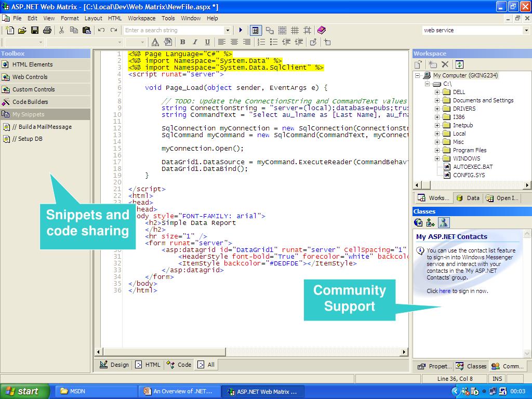Toggle underline formatting
532x399 pixels.
click(207, 42)
